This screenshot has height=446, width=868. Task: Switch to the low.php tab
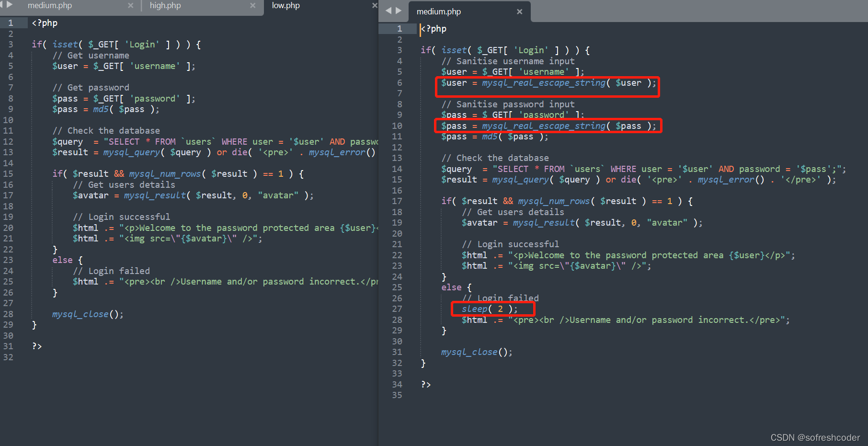point(286,6)
